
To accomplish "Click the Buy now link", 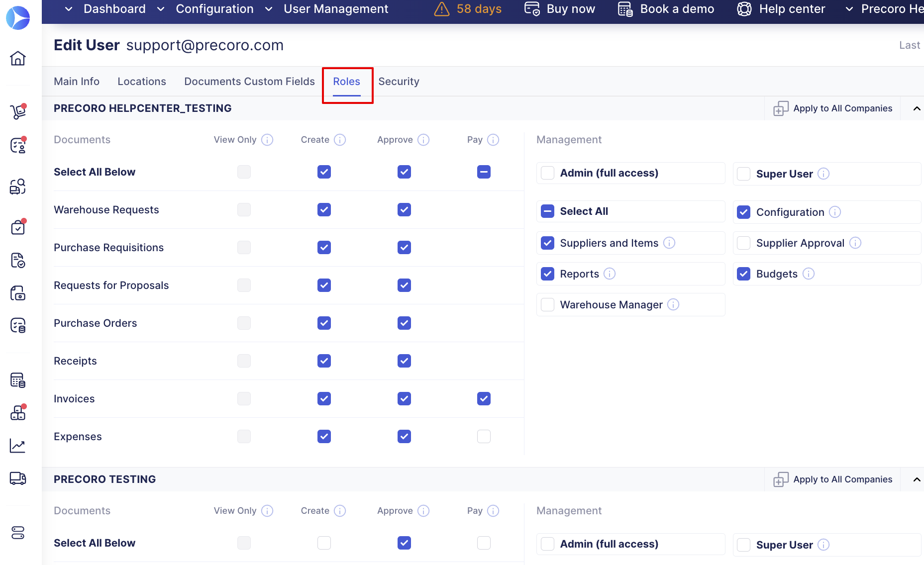I will [x=560, y=9].
